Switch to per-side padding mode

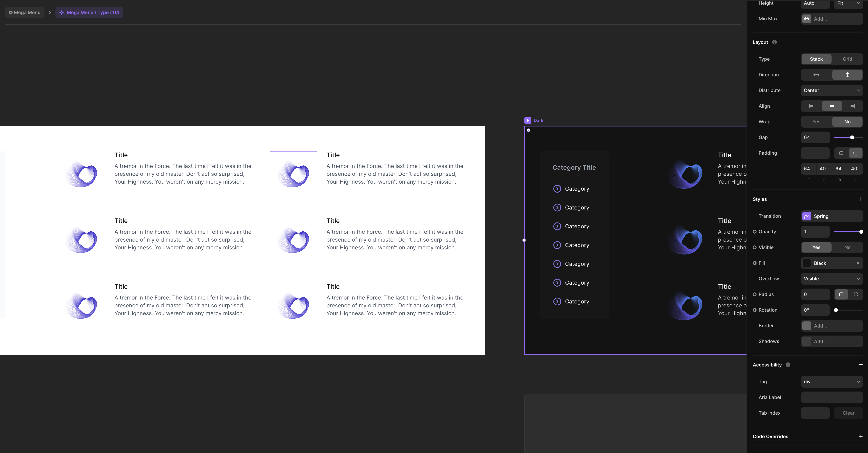click(855, 153)
